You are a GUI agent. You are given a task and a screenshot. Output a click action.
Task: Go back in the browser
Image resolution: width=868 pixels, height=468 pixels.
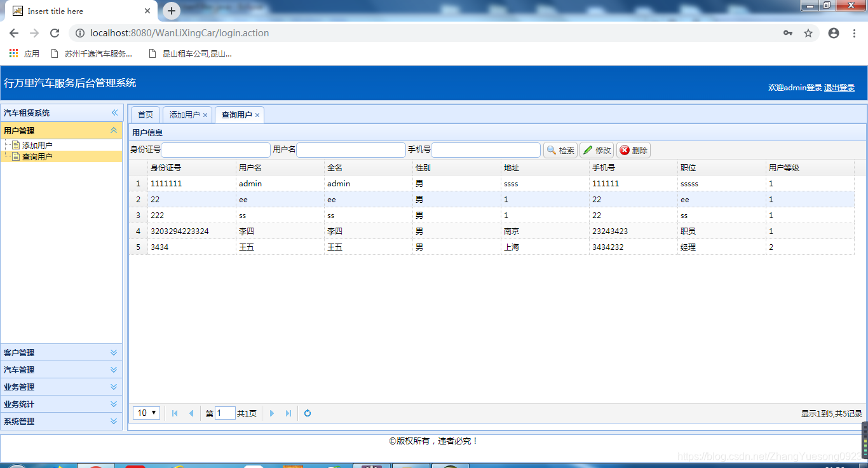[x=14, y=33]
